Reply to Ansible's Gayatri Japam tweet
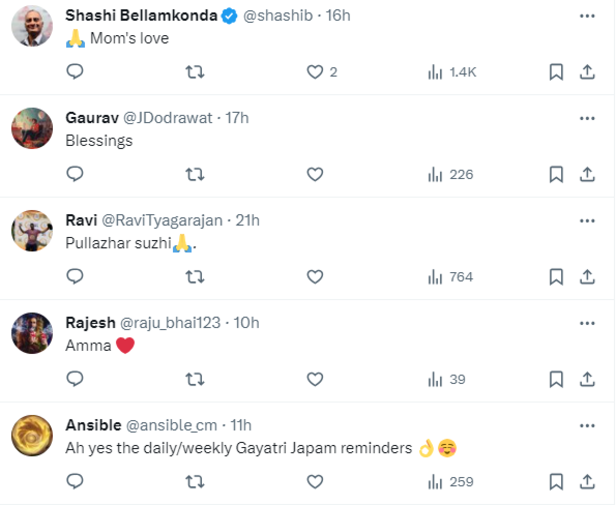This screenshot has width=616, height=505. coord(74,482)
